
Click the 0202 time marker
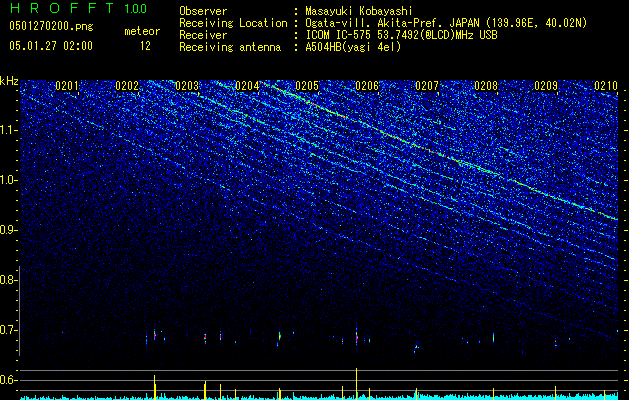tap(127, 86)
